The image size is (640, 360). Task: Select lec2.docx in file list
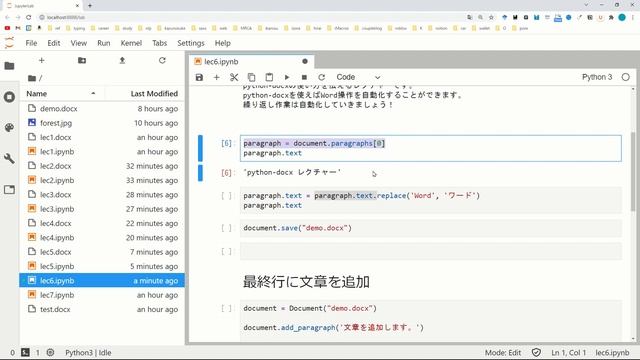coord(102,166)
